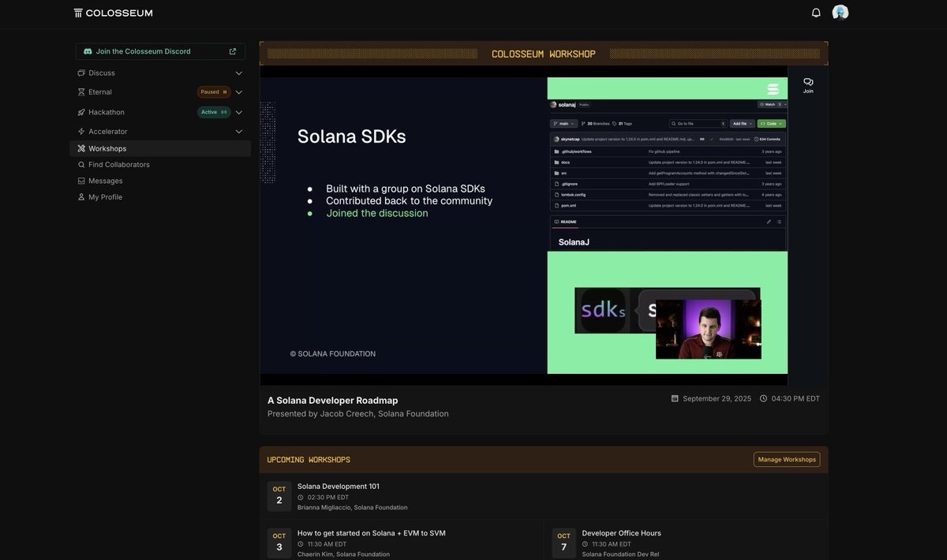Click the Workshops tools icon
This screenshot has height=560, width=947.
click(x=81, y=148)
